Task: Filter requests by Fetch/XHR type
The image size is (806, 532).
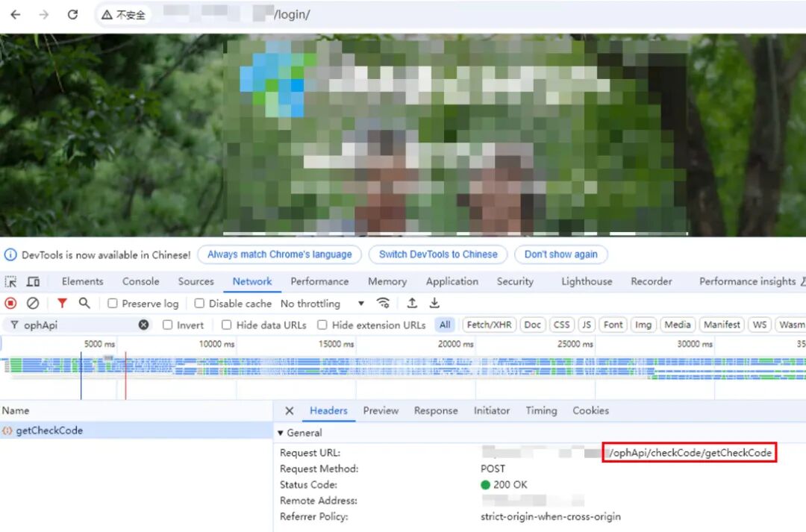Action: pyautogui.click(x=490, y=325)
